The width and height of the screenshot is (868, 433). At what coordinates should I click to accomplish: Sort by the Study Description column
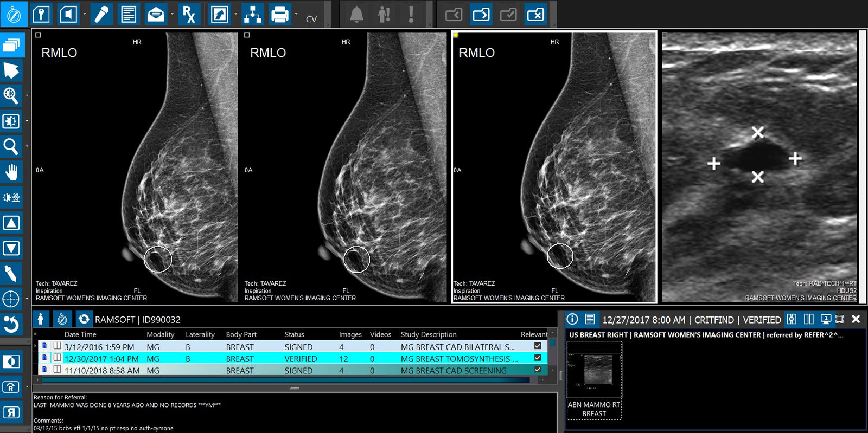pyautogui.click(x=428, y=334)
